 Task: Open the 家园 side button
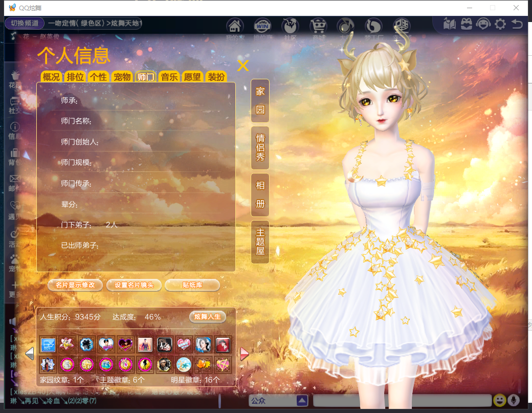260,101
